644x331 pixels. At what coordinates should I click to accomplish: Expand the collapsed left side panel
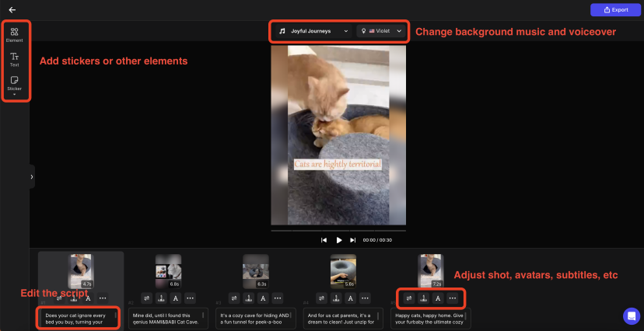pyautogui.click(x=32, y=176)
